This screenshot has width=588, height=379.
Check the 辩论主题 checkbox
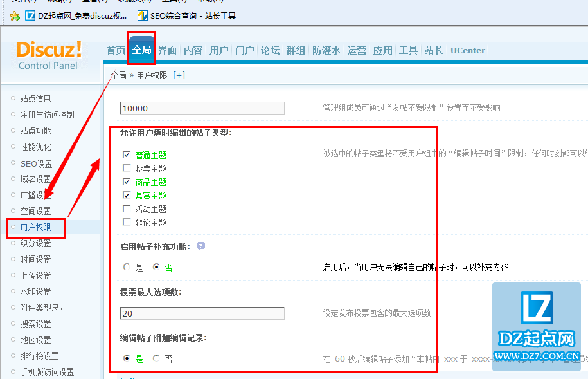pyautogui.click(x=127, y=222)
